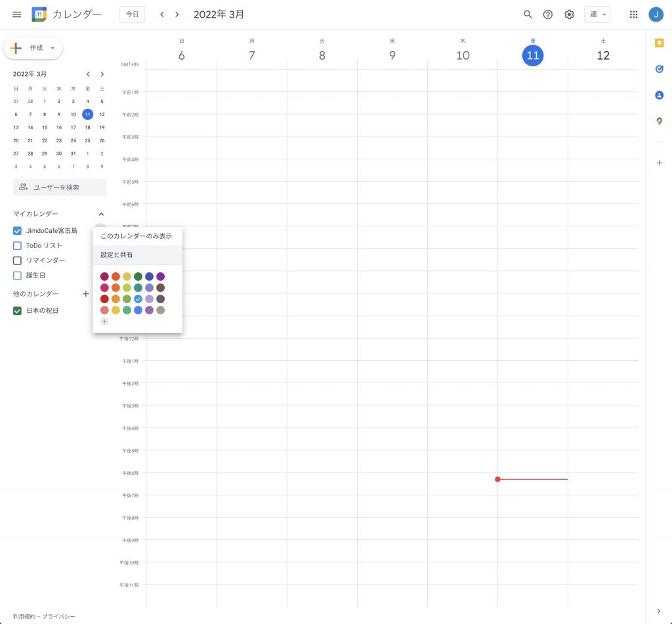The height and width of the screenshot is (624, 672).
Task: Open the help support menu
Action: [548, 14]
